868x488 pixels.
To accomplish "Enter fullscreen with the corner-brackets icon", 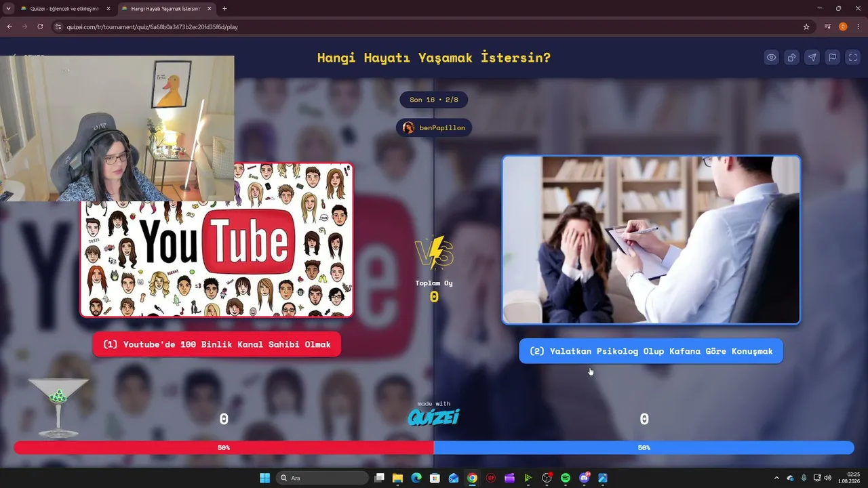I will pos(853,58).
